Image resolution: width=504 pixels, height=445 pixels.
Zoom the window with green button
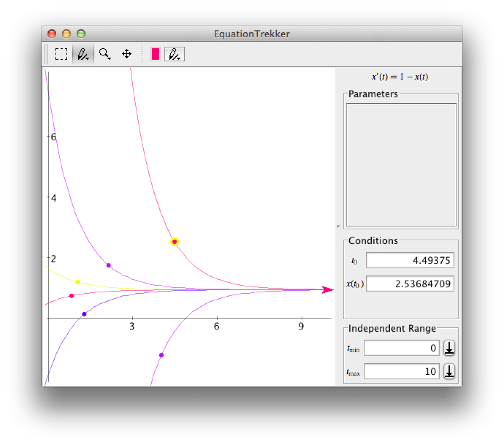coord(81,34)
